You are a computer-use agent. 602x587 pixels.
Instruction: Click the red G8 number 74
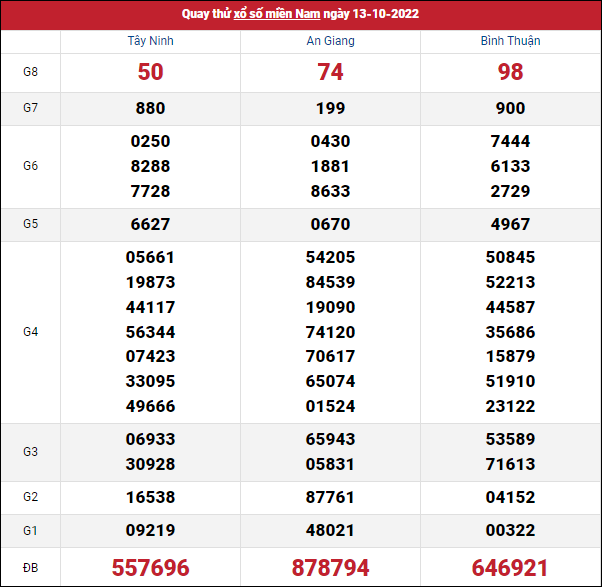pos(330,72)
